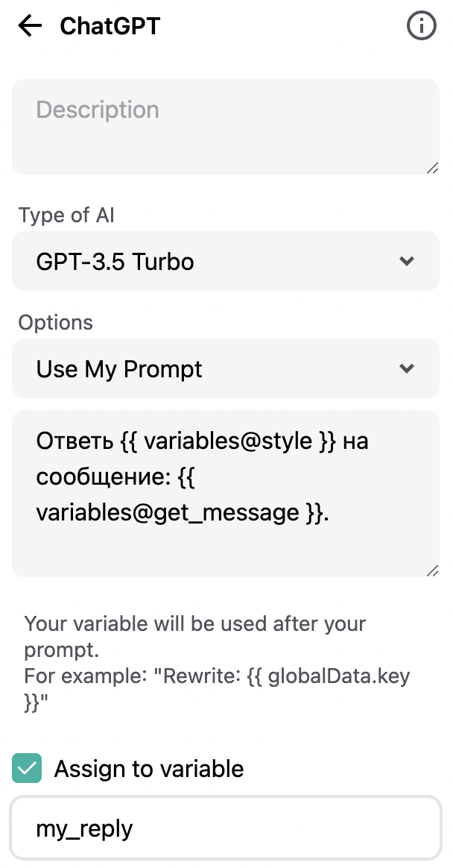Click the Assign to variable label text
The width and height of the screenshot is (453, 868).
click(x=148, y=768)
